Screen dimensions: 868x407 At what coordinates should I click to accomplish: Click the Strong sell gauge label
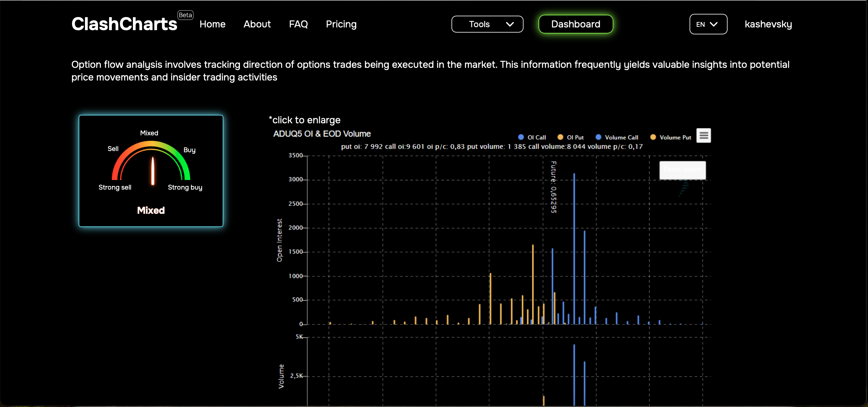click(115, 187)
